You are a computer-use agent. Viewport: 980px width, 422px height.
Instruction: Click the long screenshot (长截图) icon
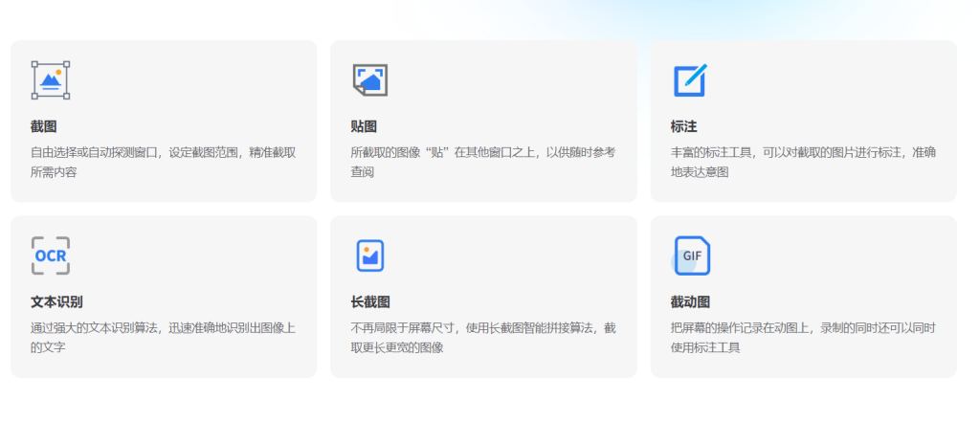369,255
